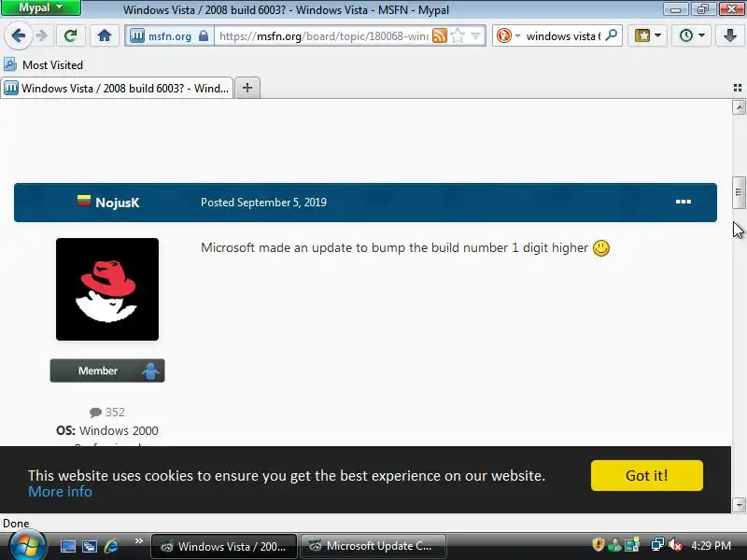Screen dimensions: 747x560
Task: Run the search with the magnifier icon
Action: [x=612, y=35]
